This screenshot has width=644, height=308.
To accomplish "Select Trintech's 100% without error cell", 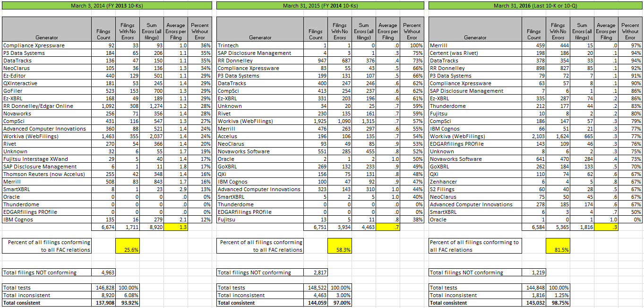I will (x=412, y=45).
